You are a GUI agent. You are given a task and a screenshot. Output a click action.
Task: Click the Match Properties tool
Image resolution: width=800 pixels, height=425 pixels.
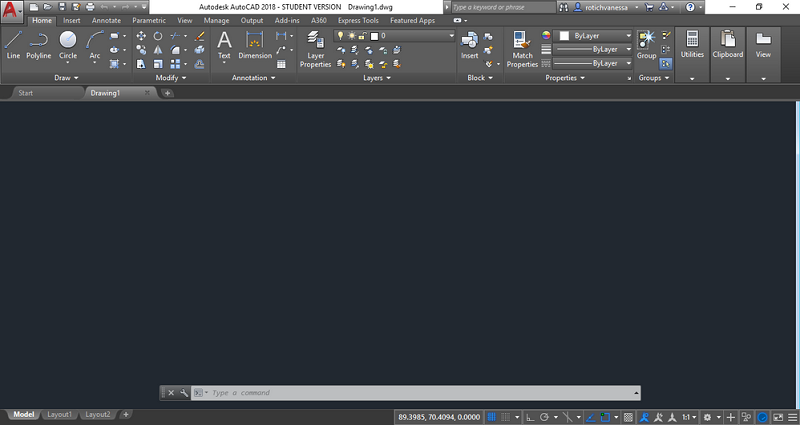point(522,46)
